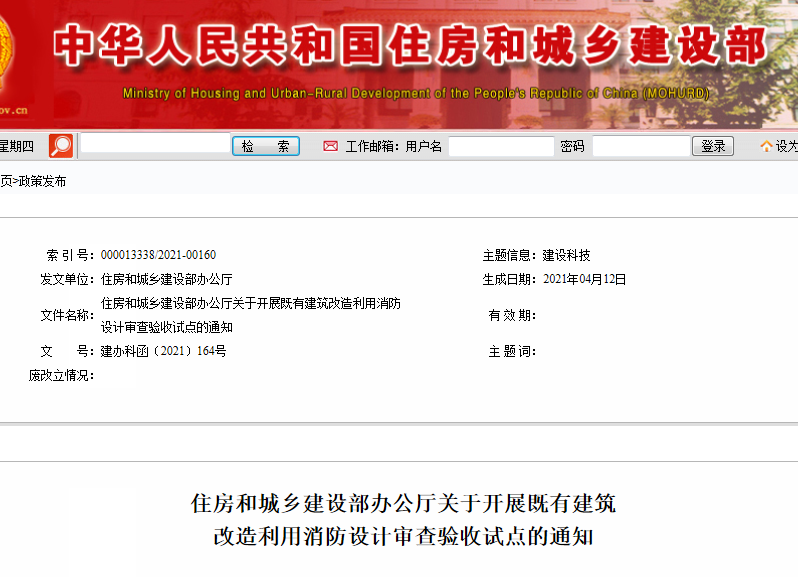Click the national emblem logo in banner
Viewport: 798px width, 577px height.
click(x=5, y=51)
